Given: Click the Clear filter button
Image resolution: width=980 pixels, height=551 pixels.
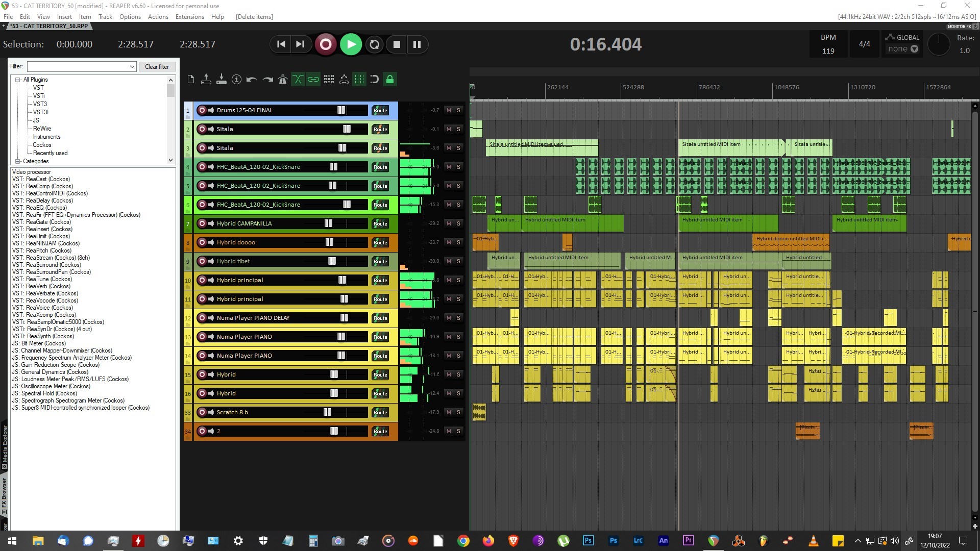Looking at the screenshot, I should click(157, 66).
